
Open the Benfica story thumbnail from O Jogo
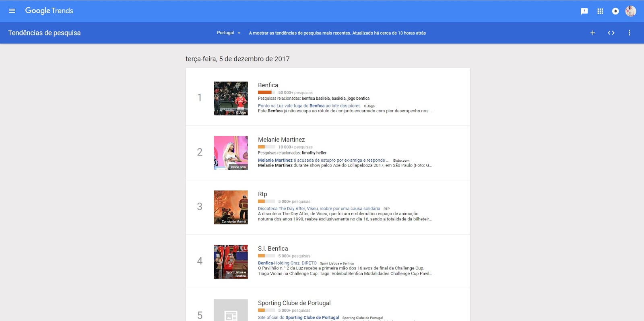coord(231,99)
